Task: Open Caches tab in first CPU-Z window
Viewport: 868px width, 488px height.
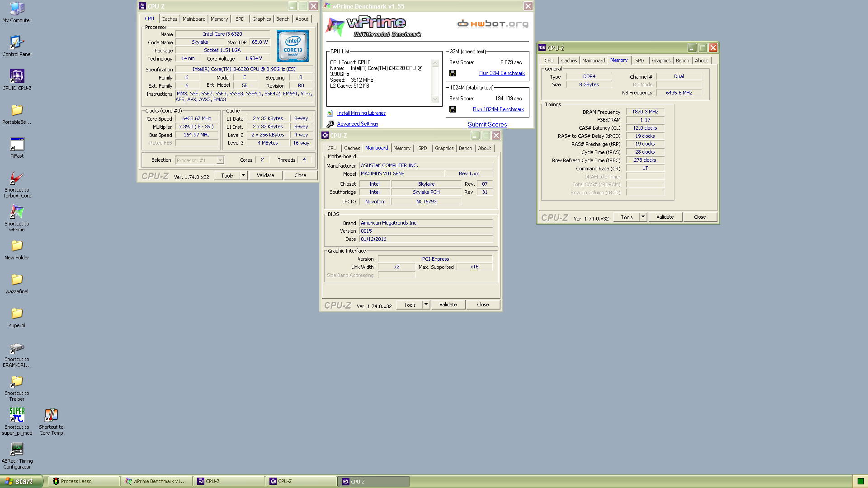Action: [170, 19]
